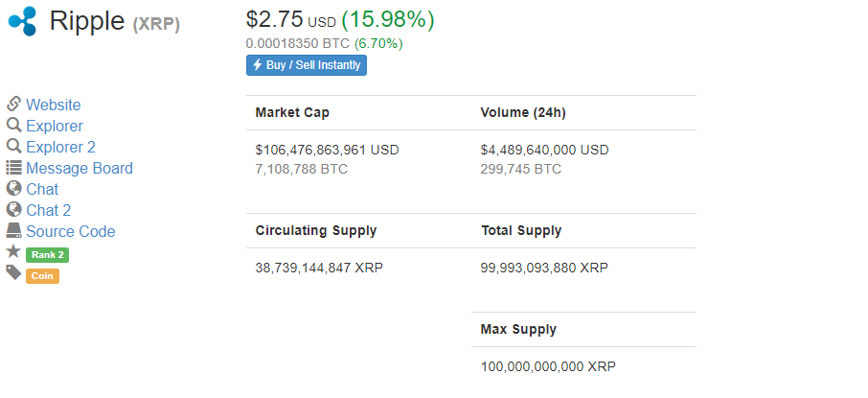This screenshot has height=398, width=868.
Task: Click the magnifier icon beside Explorer
Action: (13, 125)
